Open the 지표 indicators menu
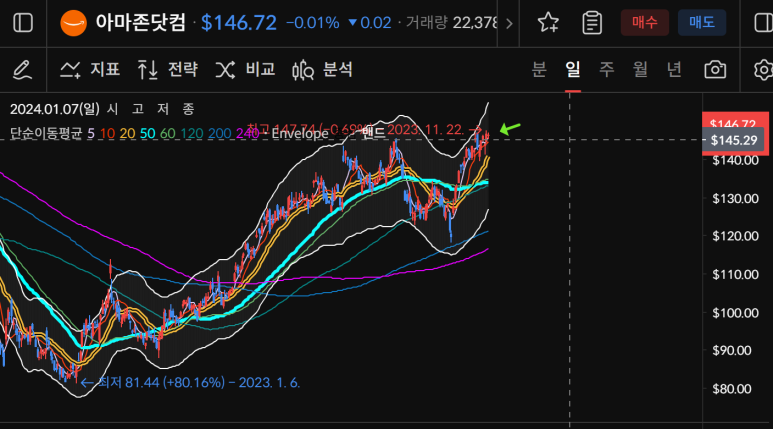Image resolution: width=773 pixels, height=429 pixels. (90, 70)
